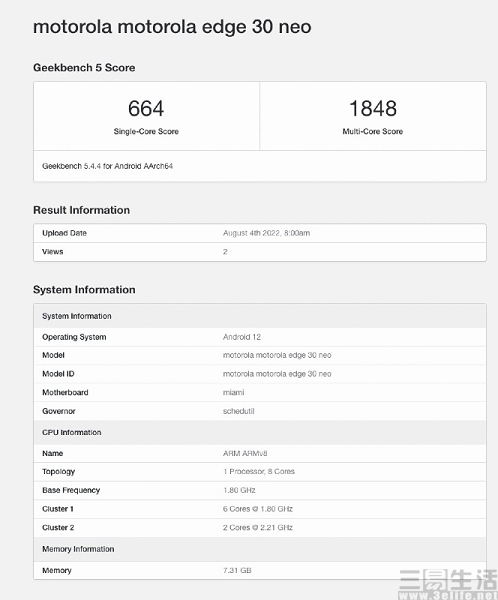Viewport: 498px width, 600px height.
Task: Click the multi-core score value 1848
Action: (x=373, y=108)
